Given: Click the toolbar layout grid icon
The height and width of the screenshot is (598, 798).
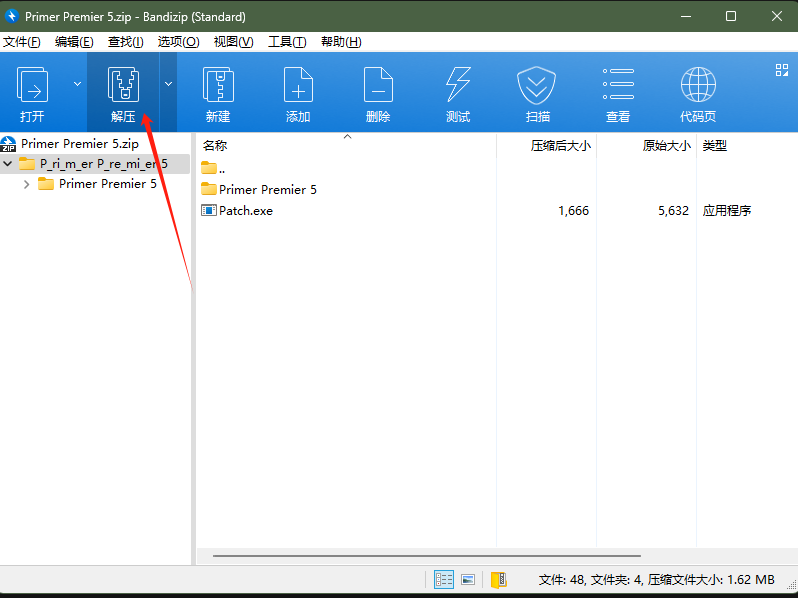Looking at the screenshot, I should [x=782, y=70].
